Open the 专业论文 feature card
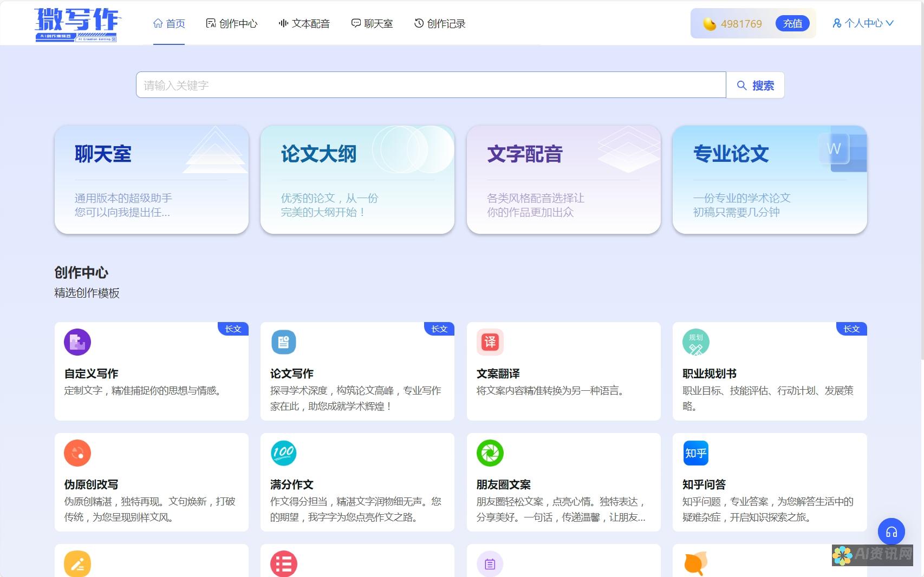 pyautogui.click(x=770, y=180)
